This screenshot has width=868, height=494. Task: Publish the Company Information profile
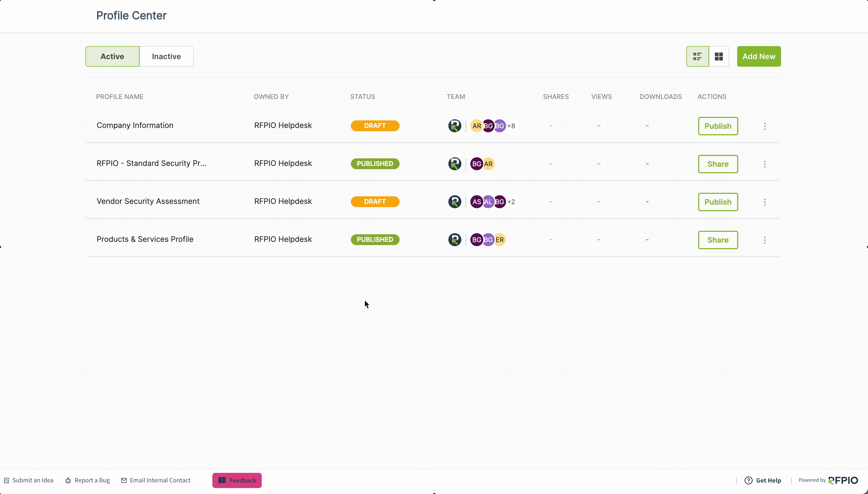coord(718,126)
